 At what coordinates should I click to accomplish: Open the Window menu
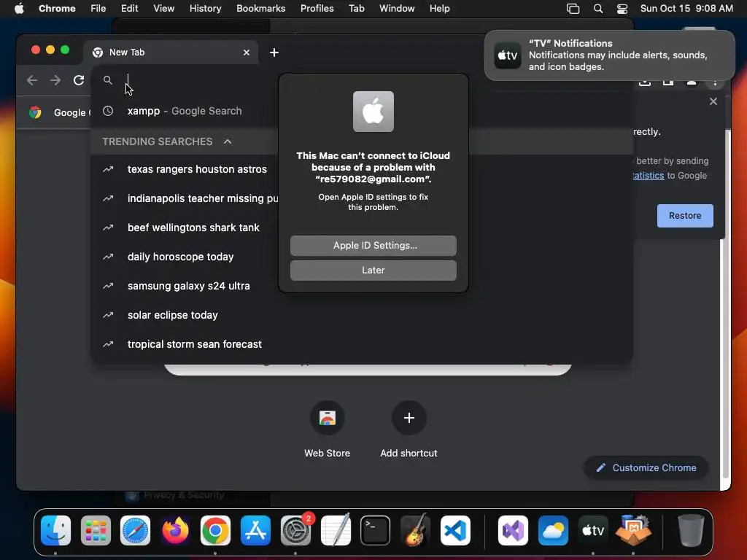(397, 9)
